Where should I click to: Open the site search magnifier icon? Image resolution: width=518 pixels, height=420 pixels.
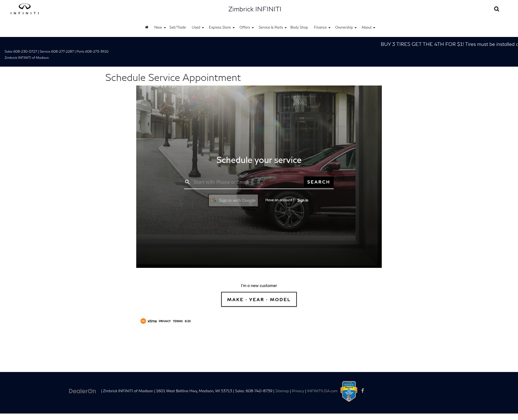[x=496, y=9]
